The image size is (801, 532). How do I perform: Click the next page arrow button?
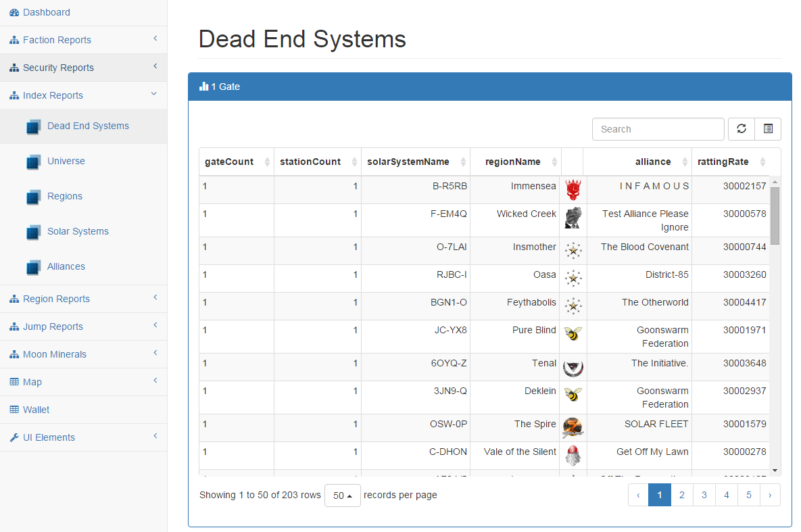point(769,495)
